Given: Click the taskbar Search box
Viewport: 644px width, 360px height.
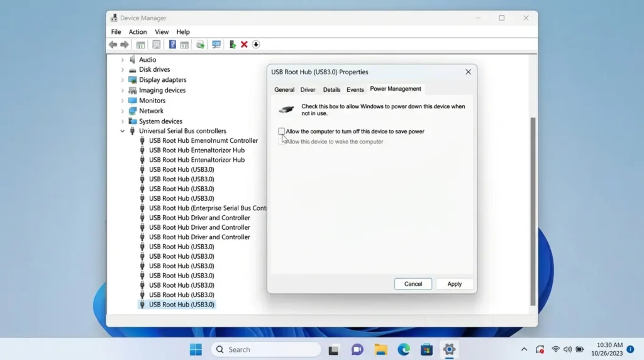Looking at the screenshot, I should (266, 349).
